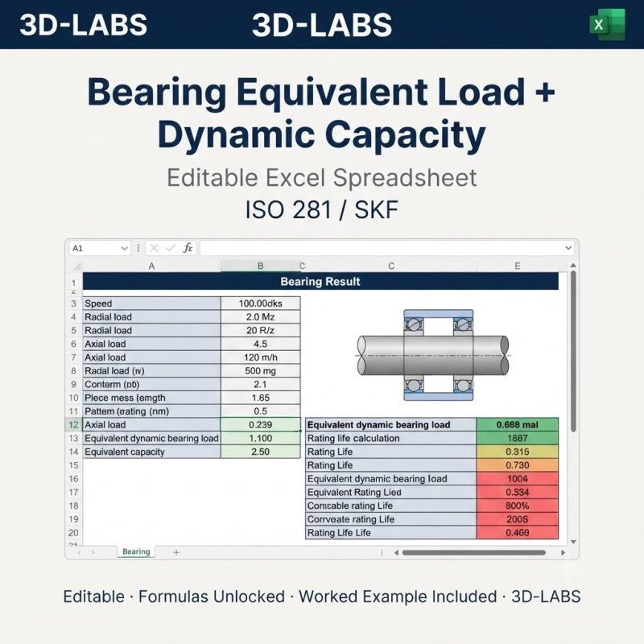
Task: Click the Insert Function fx icon
Action: pyautogui.click(x=188, y=248)
